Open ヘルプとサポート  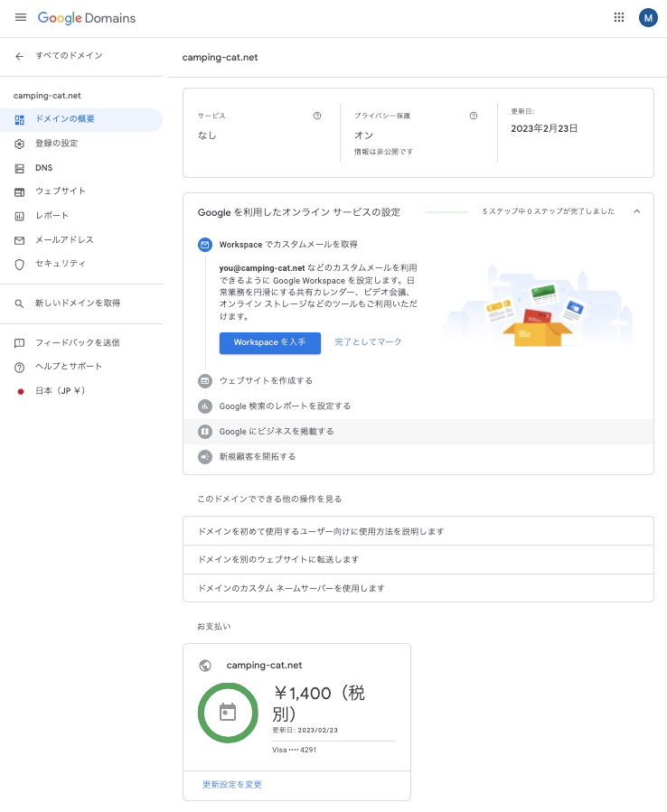pyautogui.click(x=69, y=366)
